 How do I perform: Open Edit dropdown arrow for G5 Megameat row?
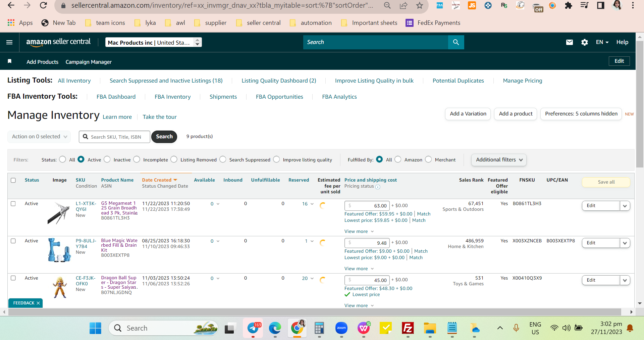pos(625,206)
